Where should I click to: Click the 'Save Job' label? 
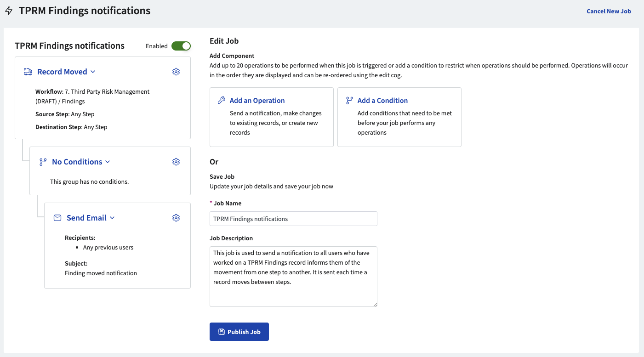pyautogui.click(x=222, y=176)
